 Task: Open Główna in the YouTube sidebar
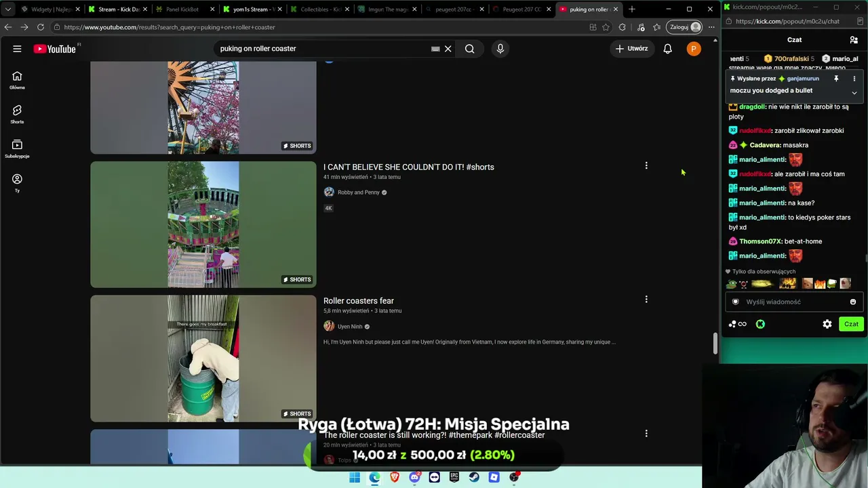17,81
